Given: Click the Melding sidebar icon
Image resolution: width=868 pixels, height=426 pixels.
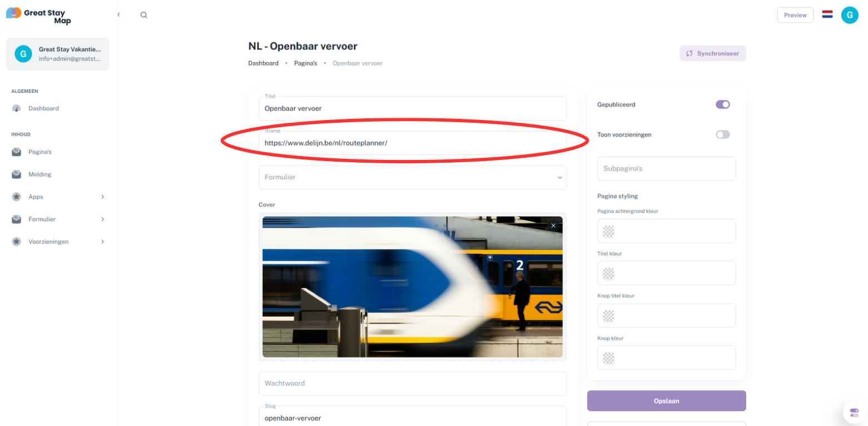Looking at the screenshot, I should [x=17, y=174].
